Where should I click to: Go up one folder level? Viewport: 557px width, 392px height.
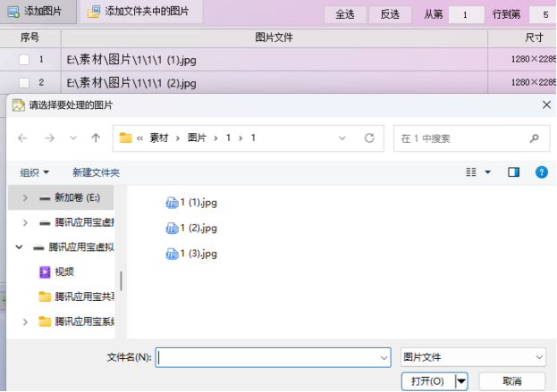coord(96,138)
